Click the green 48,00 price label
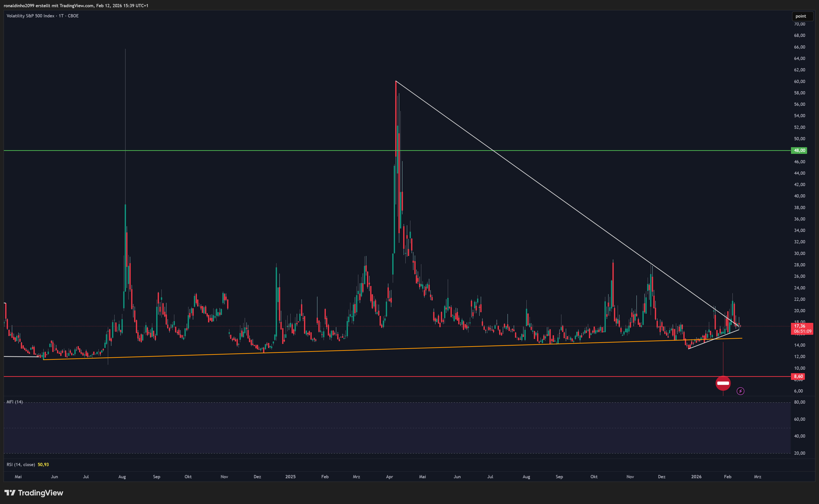The height and width of the screenshot is (504, 819). pyautogui.click(x=799, y=150)
